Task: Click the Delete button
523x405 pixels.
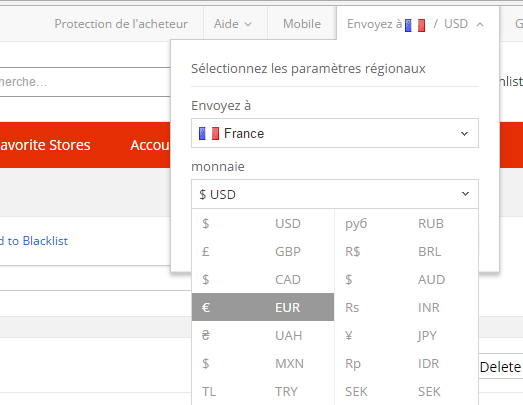Action: tap(500, 367)
